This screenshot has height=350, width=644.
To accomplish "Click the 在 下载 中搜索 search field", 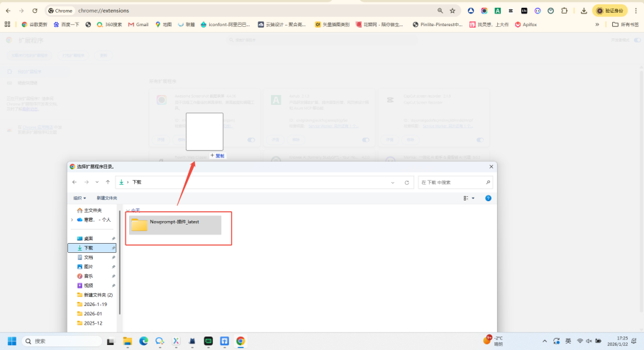I will tap(453, 182).
